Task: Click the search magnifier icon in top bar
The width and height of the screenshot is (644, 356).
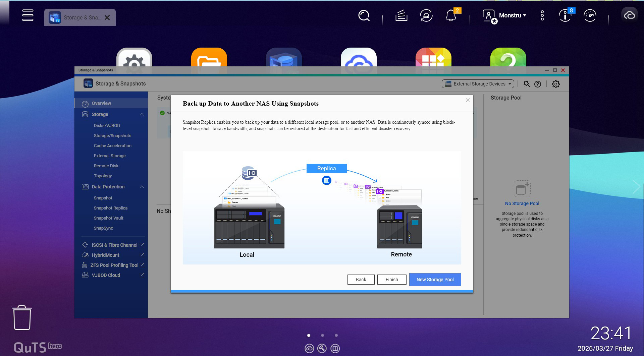Action: (364, 15)
